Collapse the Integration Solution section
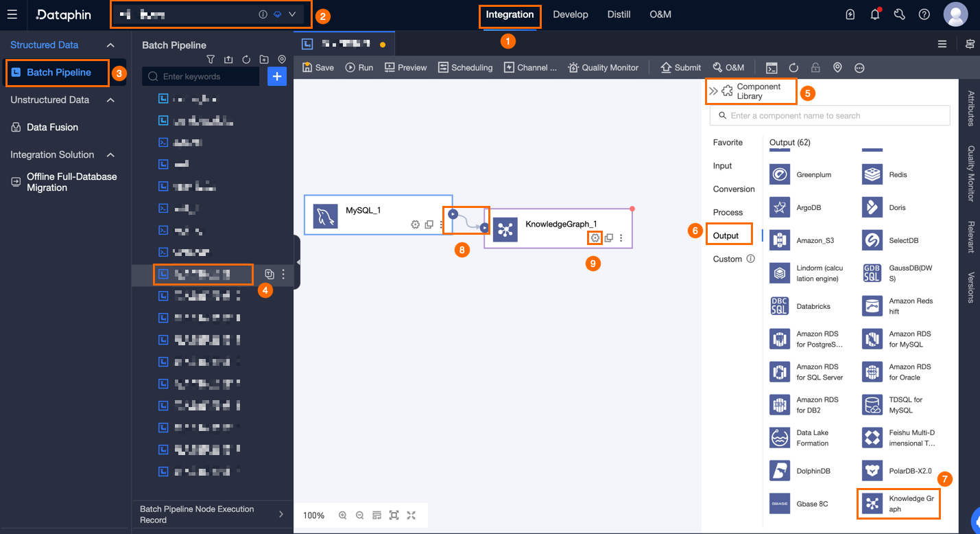980x534 pixels. pyautogui.click(x=110, y=154)
